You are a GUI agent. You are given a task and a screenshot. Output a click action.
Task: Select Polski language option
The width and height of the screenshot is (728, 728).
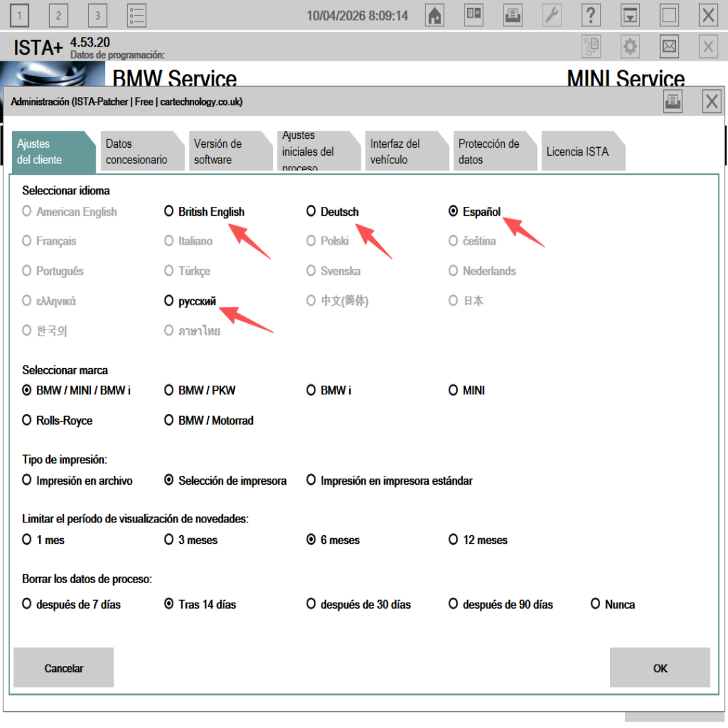[328, 241]
